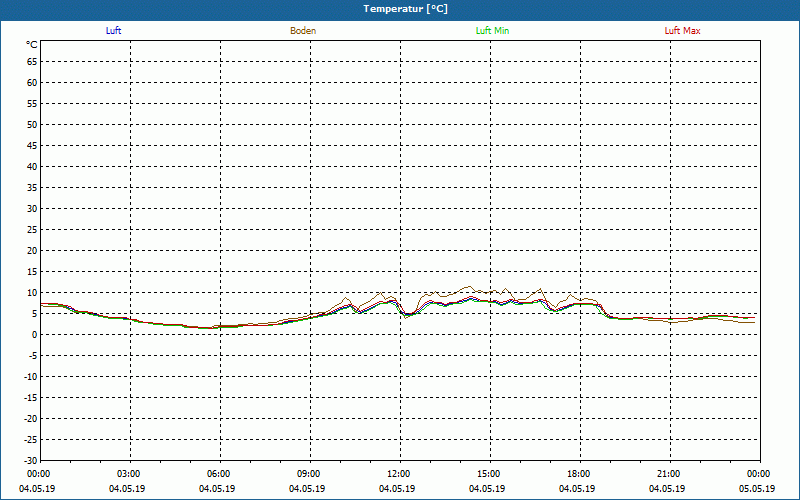Viewport: 800px width, 500px height.
Task: Click the 21:00 time label
Action: click(x=670, y=474)
